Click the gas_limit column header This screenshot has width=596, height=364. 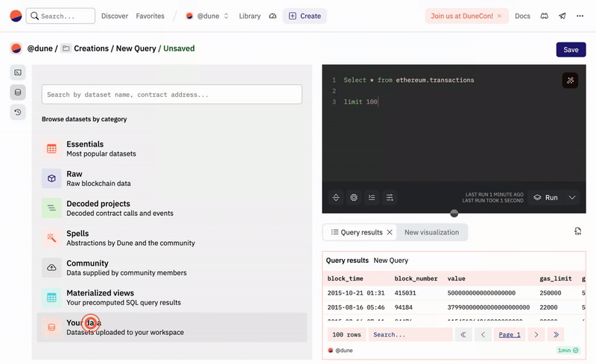[x=555, y=278]
